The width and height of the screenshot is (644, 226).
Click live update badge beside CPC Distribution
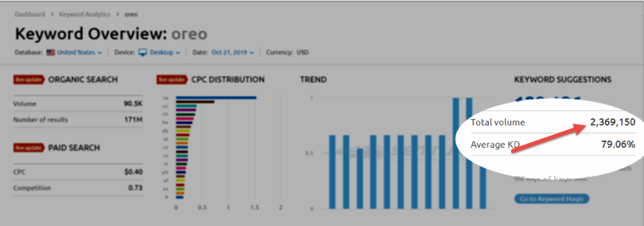pos(172,79)
